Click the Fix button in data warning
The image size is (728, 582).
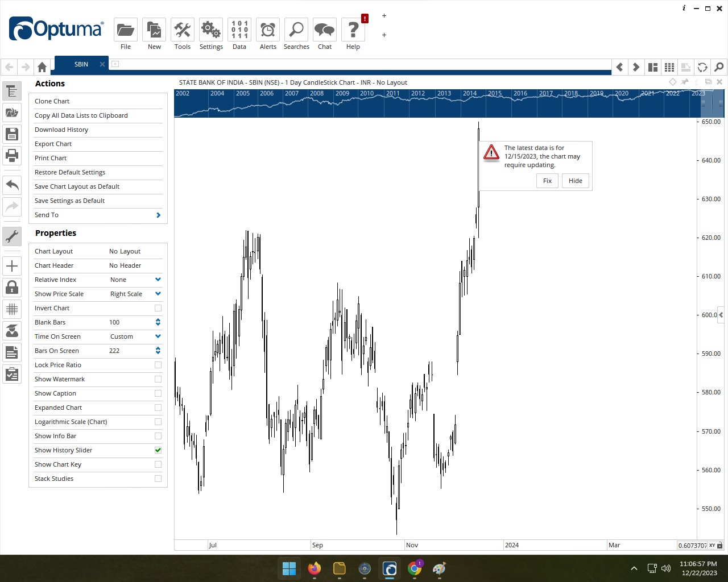coord(547,181)
